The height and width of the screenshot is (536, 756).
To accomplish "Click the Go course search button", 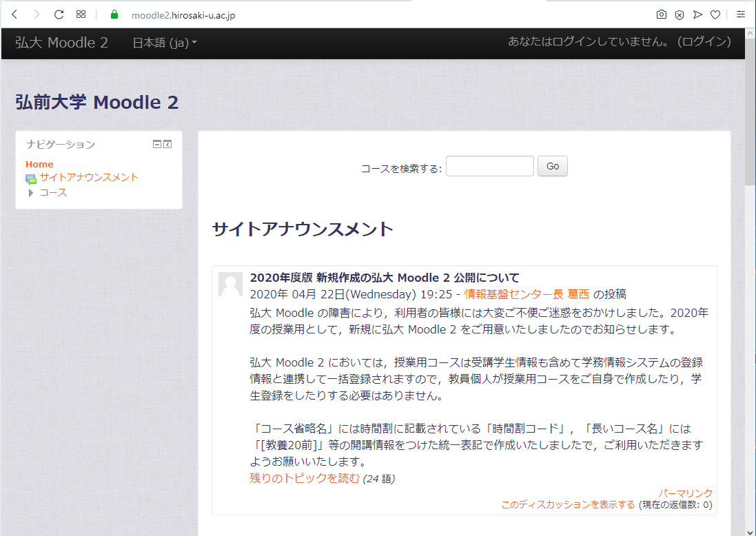I will pyautogui.click(x=552, y=165).
